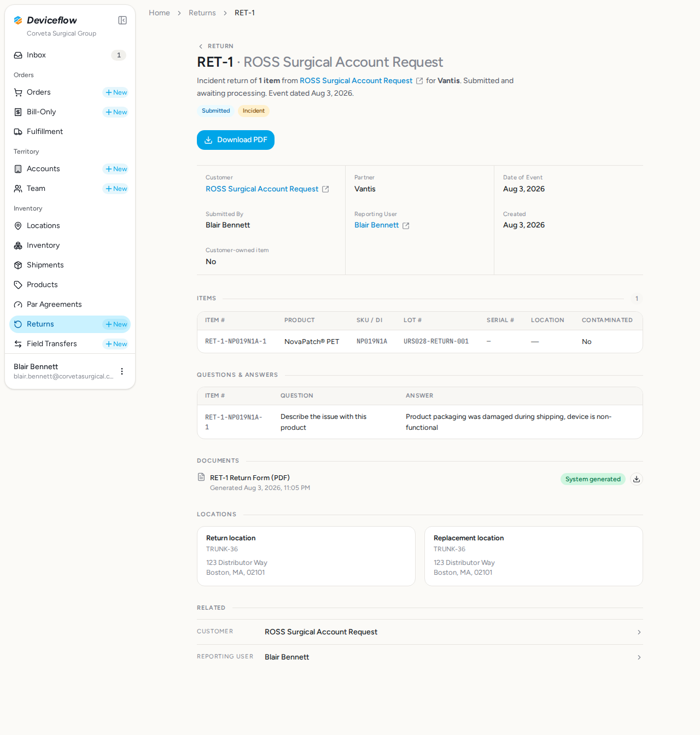Viewport: 700px width, 735px height.
Task: Collapse the sidebar panel icon
Action: [122, 20]
